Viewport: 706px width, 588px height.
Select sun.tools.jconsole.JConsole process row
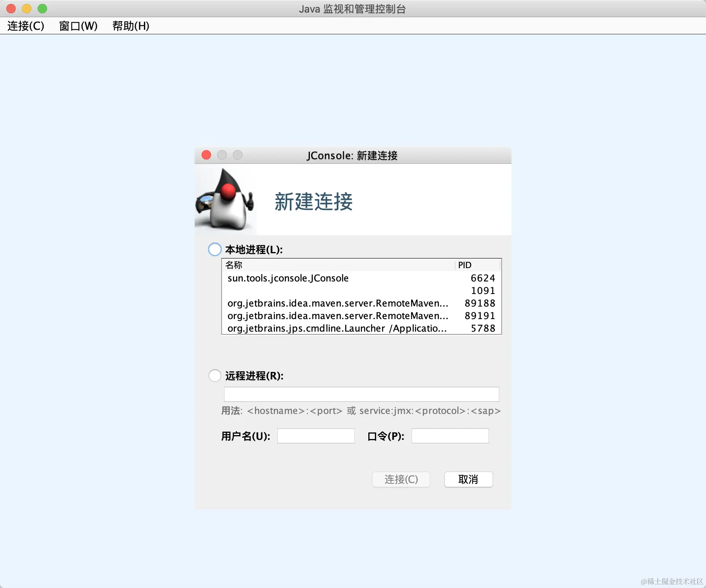pyautogui.click(x=362, y=278)
